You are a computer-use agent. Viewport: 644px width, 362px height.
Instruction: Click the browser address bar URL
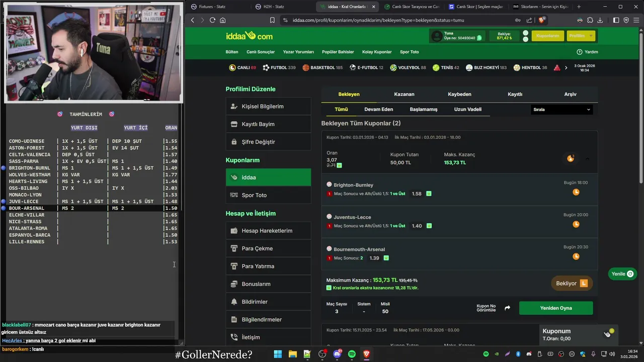tap(378, 20)
